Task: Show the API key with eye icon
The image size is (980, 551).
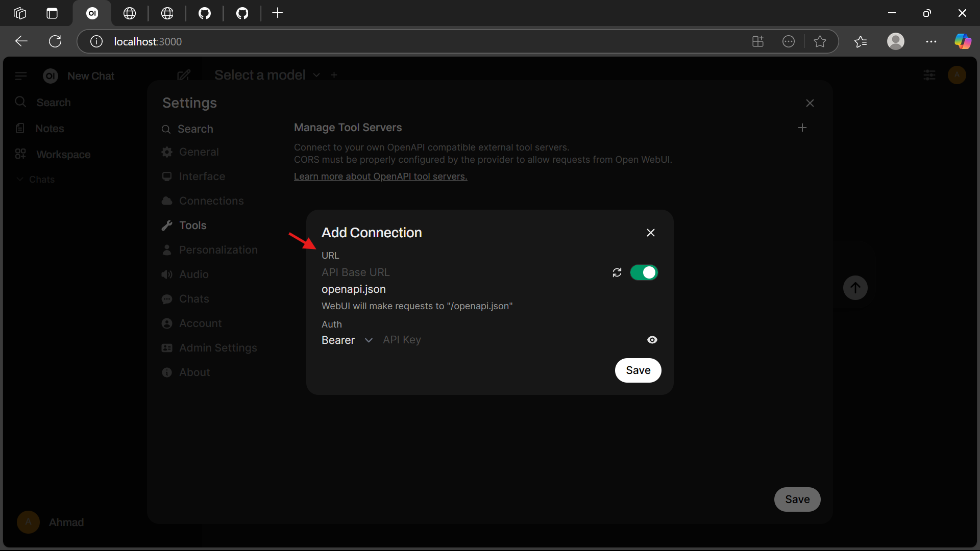Action: point(652,340)
